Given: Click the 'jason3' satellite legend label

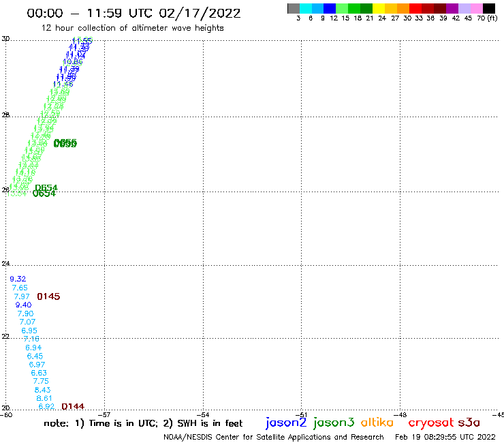Looking at the screenshot, I should (x=334, y=423).
